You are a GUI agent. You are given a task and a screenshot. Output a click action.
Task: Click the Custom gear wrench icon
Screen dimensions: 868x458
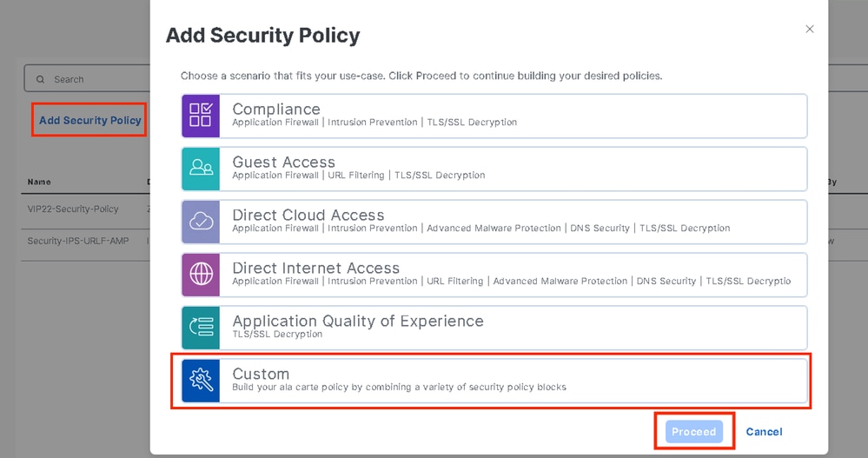click(x=201, y=381)
